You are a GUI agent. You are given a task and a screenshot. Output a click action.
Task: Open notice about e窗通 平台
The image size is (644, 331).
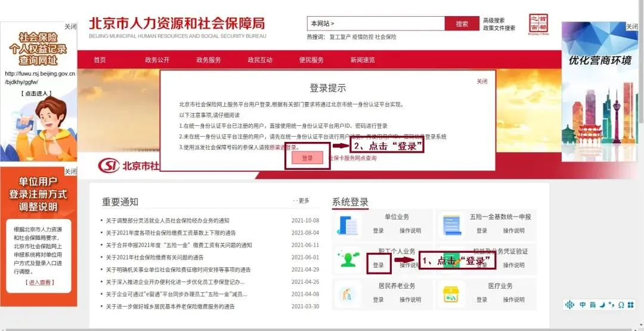click(x=177, y=295)
